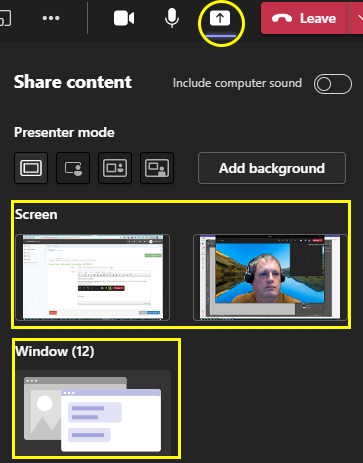Mute the microphone icon
The height and width of the screenshot is (463, 363).
click(x=172, y=18)
